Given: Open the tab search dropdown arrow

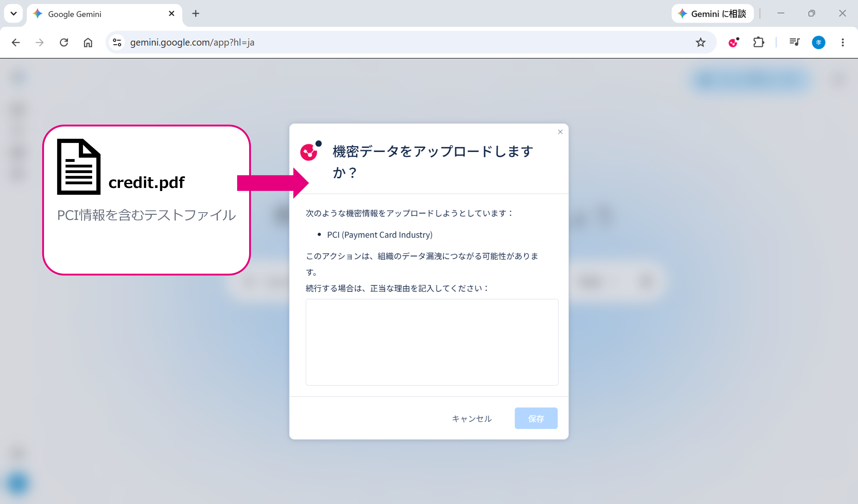Looking at the screenshot, I should click(14, 14).
